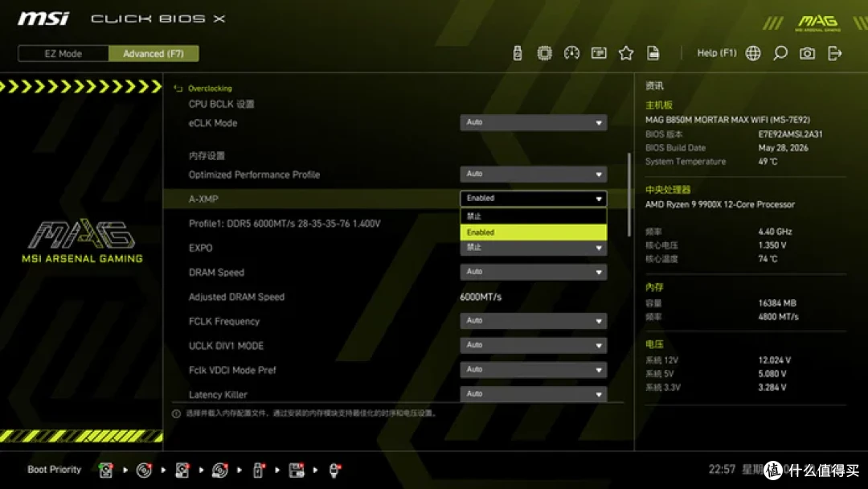Click the Adjusted DRAM Speed label
The height and width of the screenshot is (489, 868).
click(x=236, y=297)
